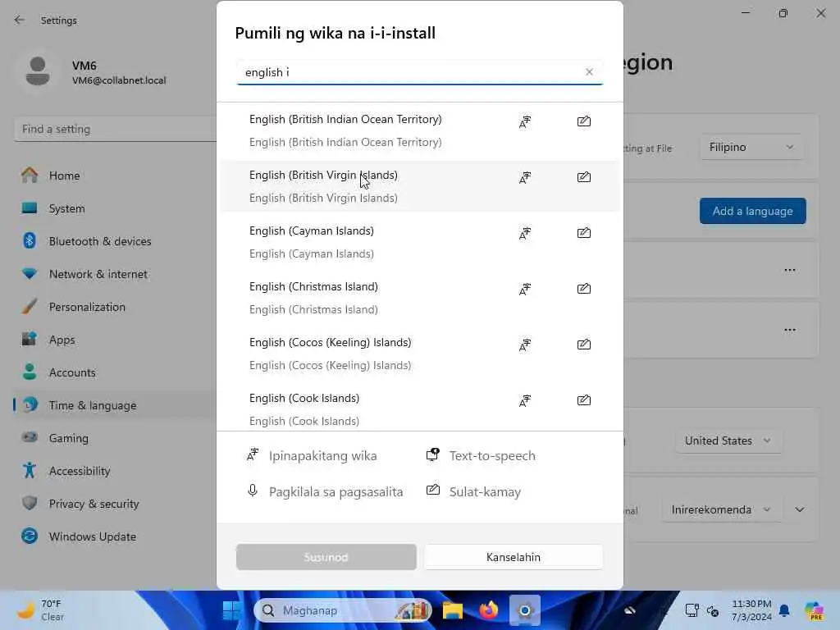
Task: Click handwriting icon for Cook Islands
Action: (584, 399)
